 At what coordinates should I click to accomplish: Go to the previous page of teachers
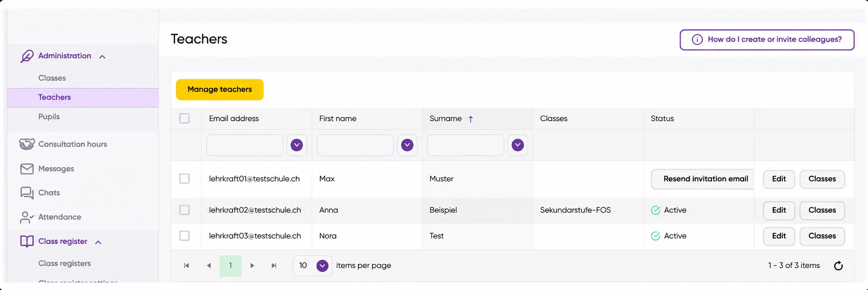tap(209, 266)
